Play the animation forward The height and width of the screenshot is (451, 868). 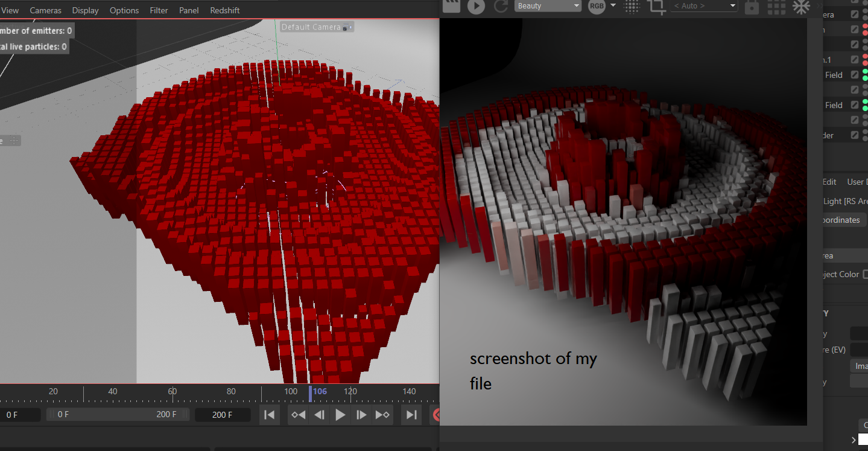340,415
